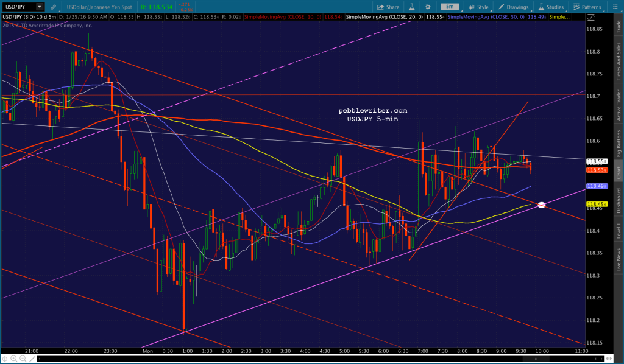Open the Active Trader sidebar tab
Image resolution: width=624 pixels, height=364 pixels.
pyautogui.click(x=619, y=105)
